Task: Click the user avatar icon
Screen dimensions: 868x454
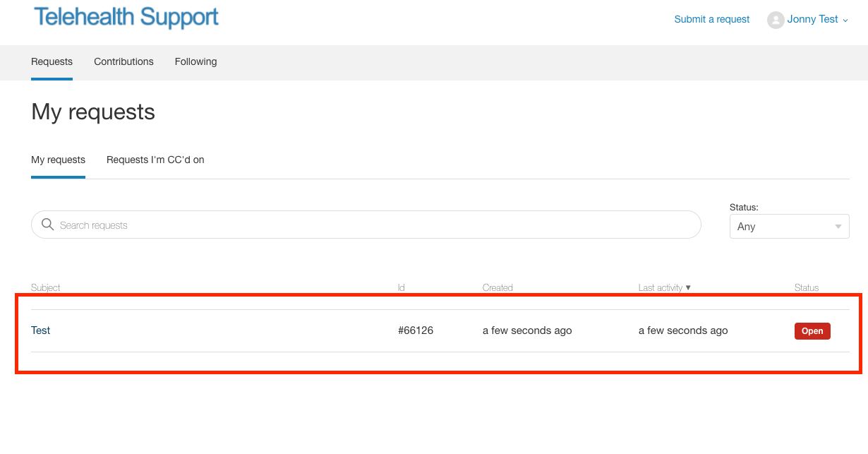Action: 776,20
